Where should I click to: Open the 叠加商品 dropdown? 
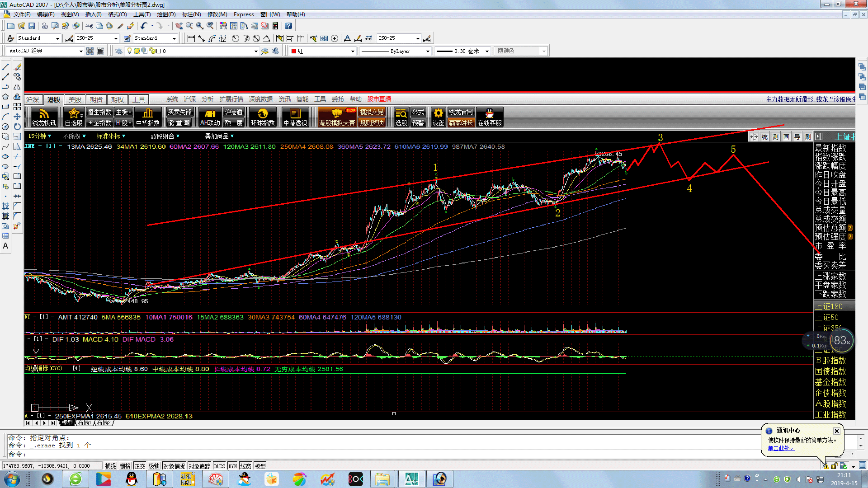tap(219, 136)
